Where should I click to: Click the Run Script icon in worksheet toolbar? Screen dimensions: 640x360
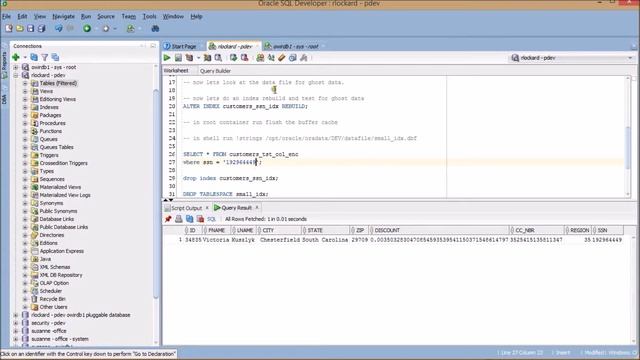178,58
